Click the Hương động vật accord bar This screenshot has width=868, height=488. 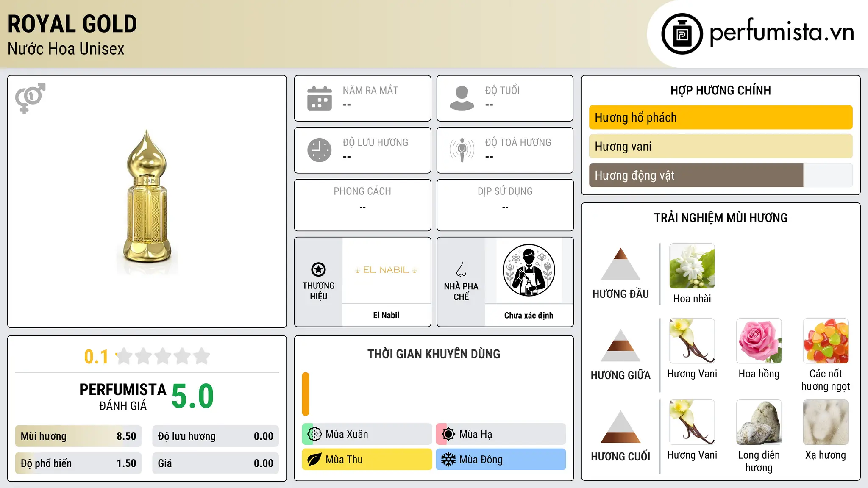pos(721,175)
